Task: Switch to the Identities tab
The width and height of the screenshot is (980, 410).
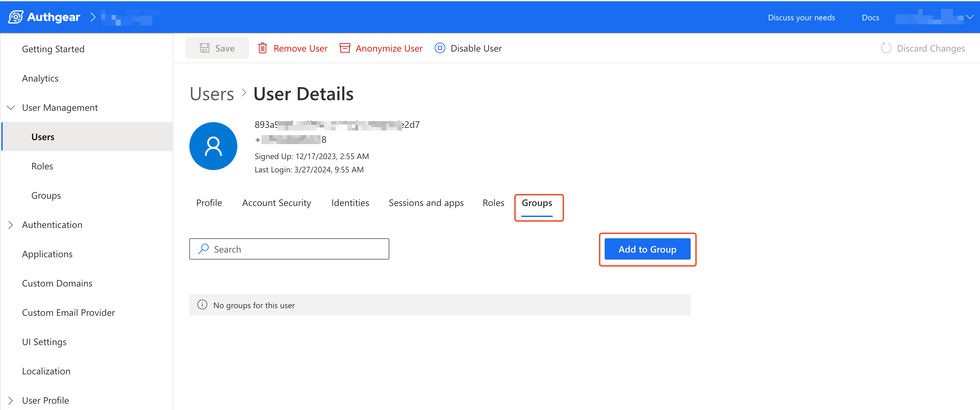Action: [350, 203]
